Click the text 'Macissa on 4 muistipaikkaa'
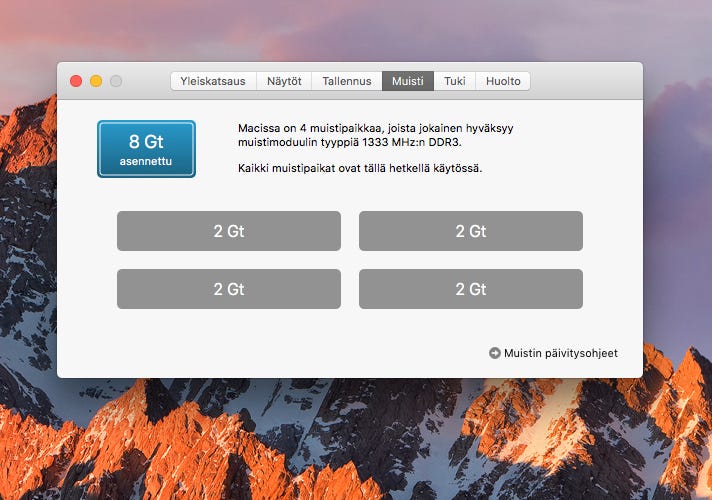Viewport: 712px width, 500px height. (x=310, y=128)
